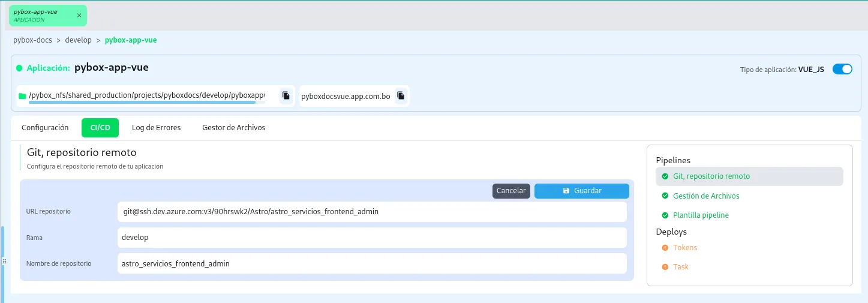The height and width of the screenshot is (303, 868).
Task: Open the Log de Errores tab
Action: [156, 128]
